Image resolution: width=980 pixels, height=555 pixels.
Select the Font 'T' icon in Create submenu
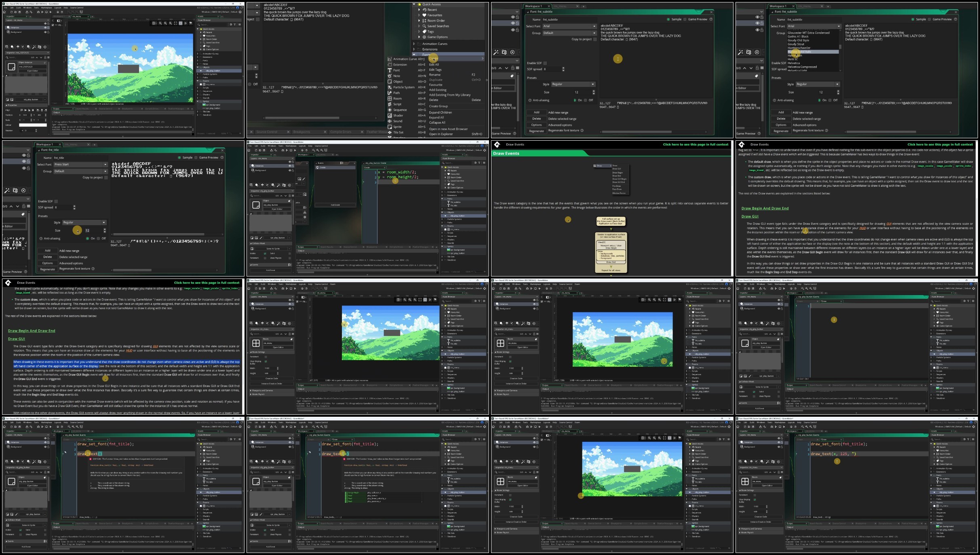390,70
